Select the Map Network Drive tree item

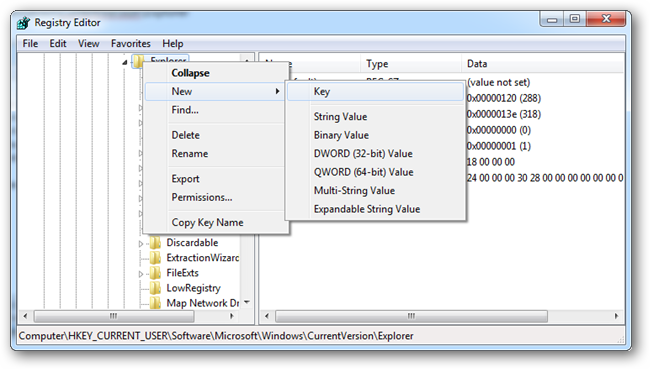pos(203,303)
